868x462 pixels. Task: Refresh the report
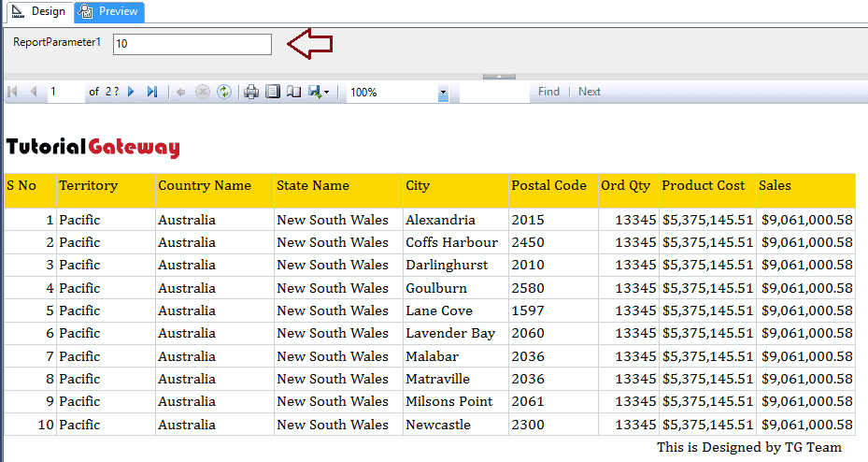pyautogui.click(x=224, y=92)
